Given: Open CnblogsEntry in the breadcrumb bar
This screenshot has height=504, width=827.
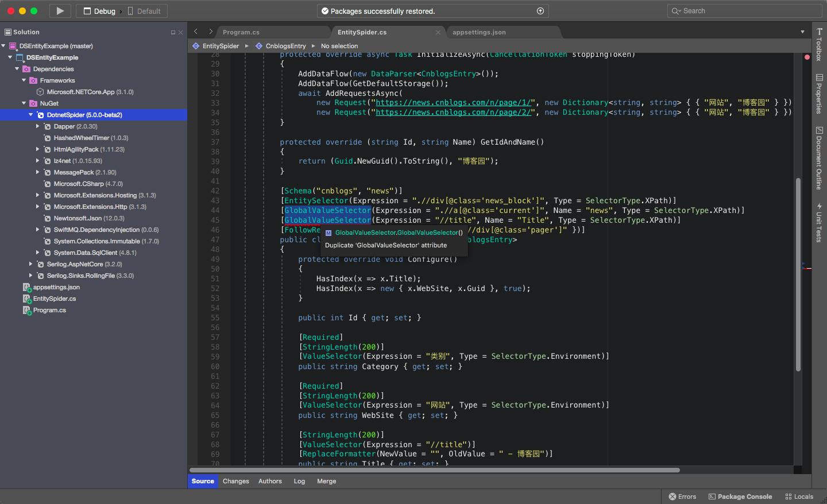Looking at the screenshot, I should 285,45.
